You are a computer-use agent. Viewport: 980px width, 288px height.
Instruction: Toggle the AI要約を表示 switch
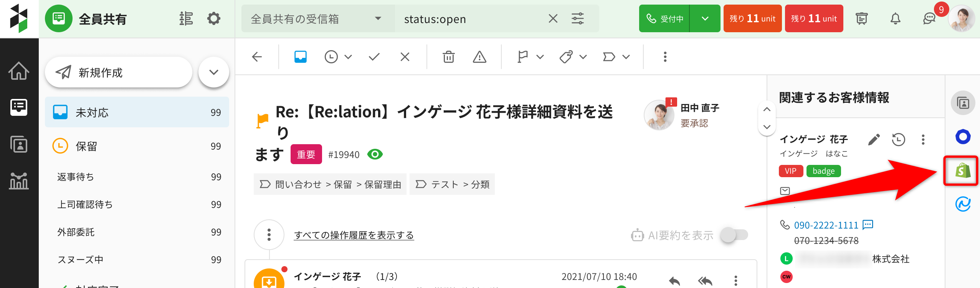pos(734,235)
